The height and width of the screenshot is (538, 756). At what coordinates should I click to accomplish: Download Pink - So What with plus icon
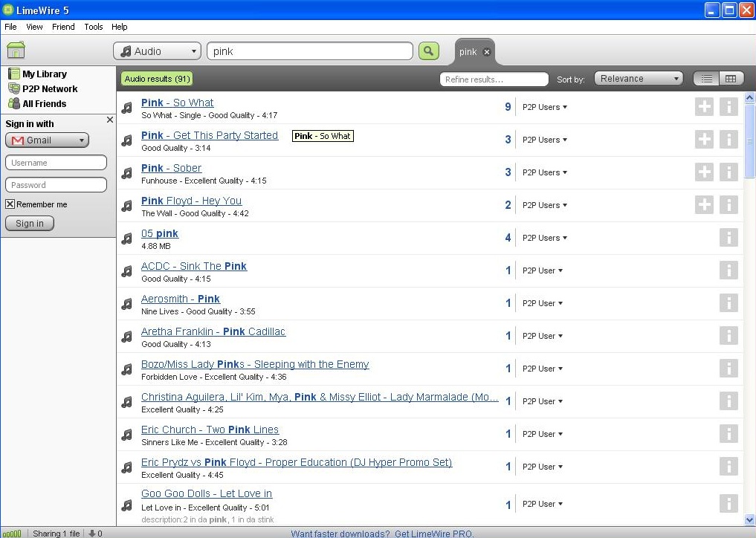(704, 106)
